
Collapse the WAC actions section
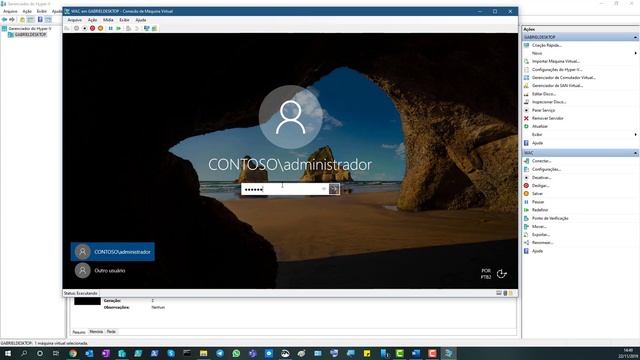click(636, 153)
